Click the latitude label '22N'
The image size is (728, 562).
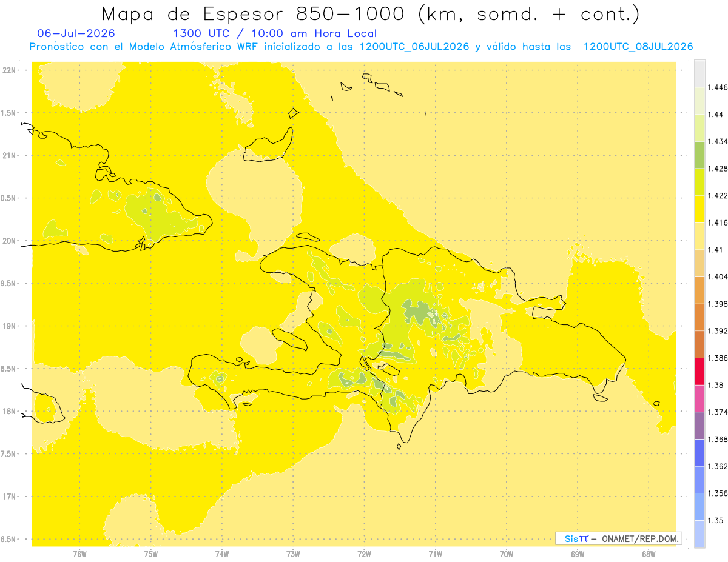click(9, 70)
